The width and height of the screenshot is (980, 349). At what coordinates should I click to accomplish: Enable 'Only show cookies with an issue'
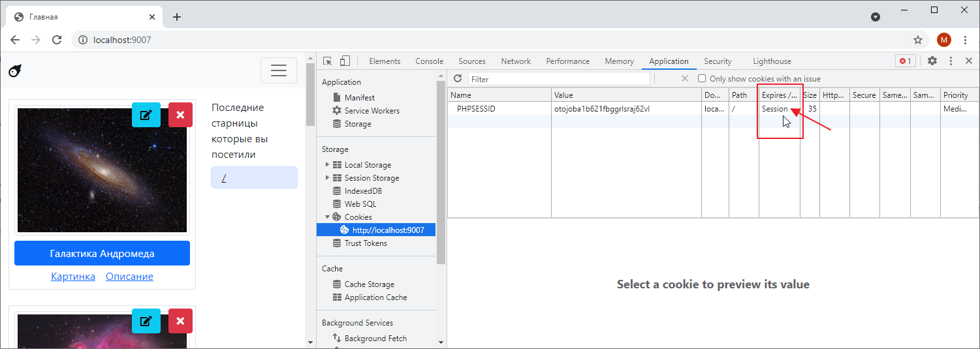[x=702, y=79]
